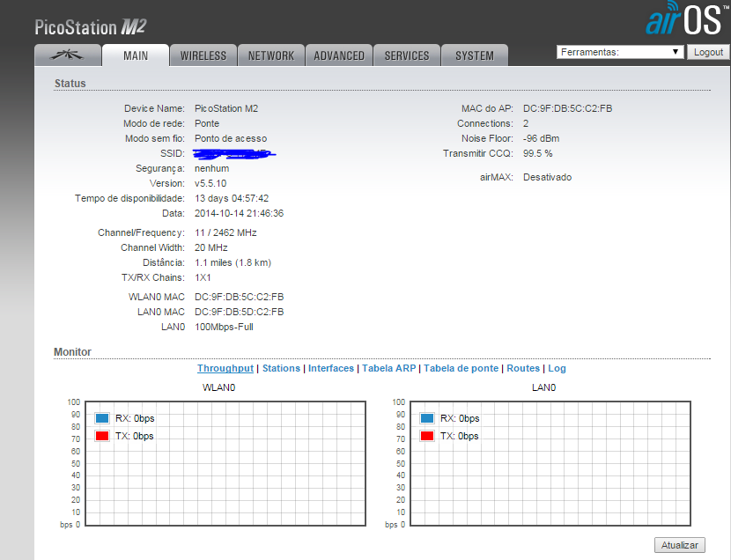
Task: Click the WLAN0 red TX color swatch
Action: [102, 436]
